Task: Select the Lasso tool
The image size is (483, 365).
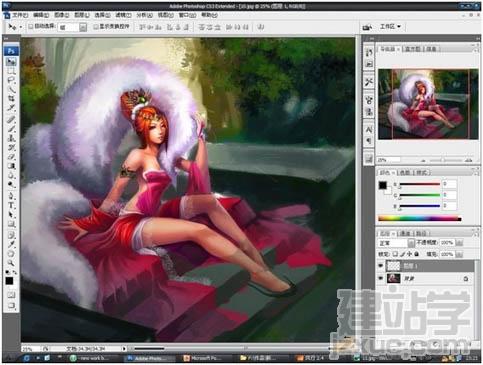Action: coord(11,80)
